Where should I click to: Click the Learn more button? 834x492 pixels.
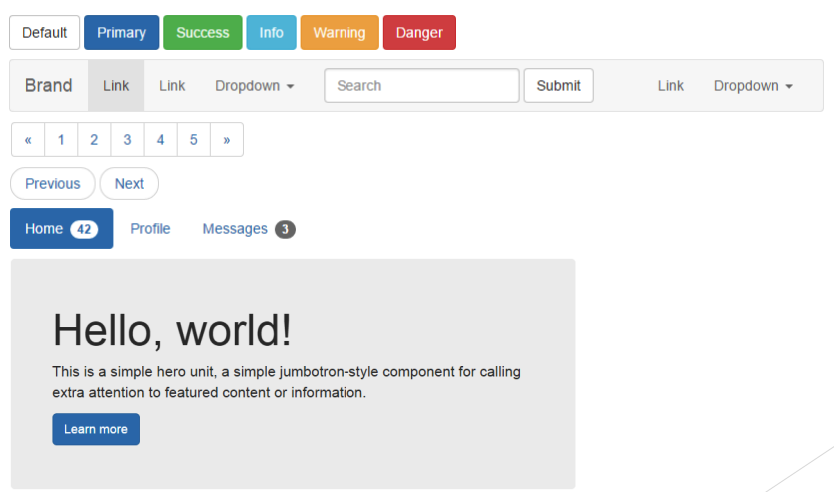(96, 429)
